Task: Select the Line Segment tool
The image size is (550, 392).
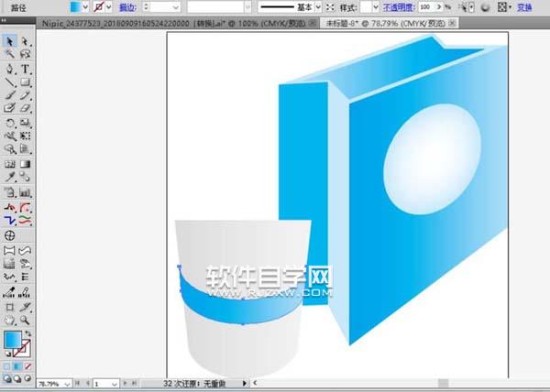Action: [x=9, y=82]
